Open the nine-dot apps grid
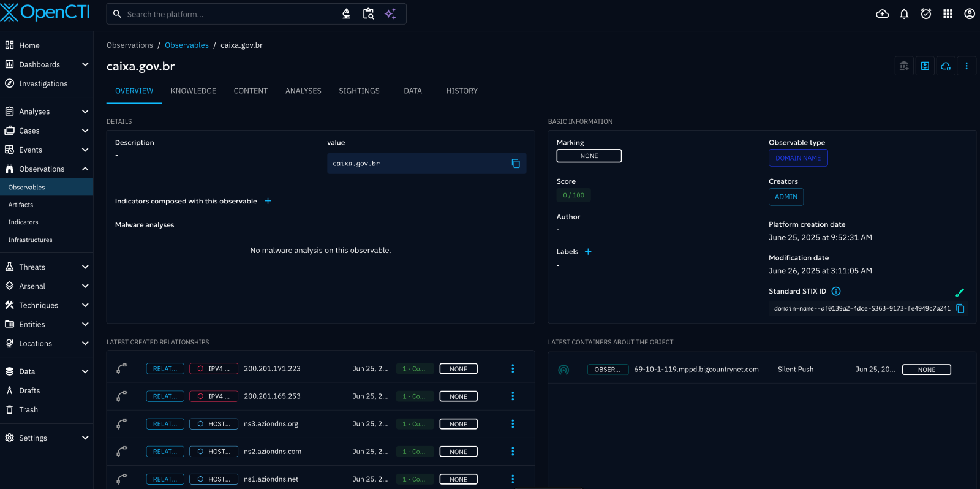 click(x=948, y=14)
